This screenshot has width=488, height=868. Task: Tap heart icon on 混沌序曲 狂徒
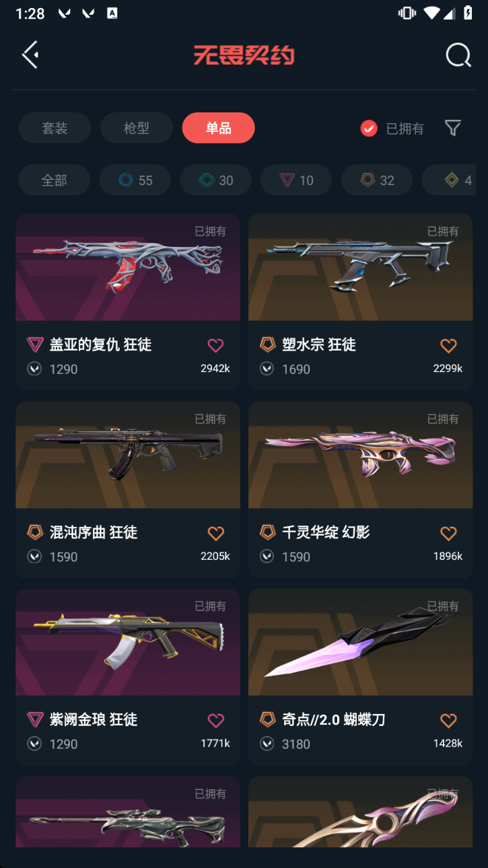[x=215, y=534]
